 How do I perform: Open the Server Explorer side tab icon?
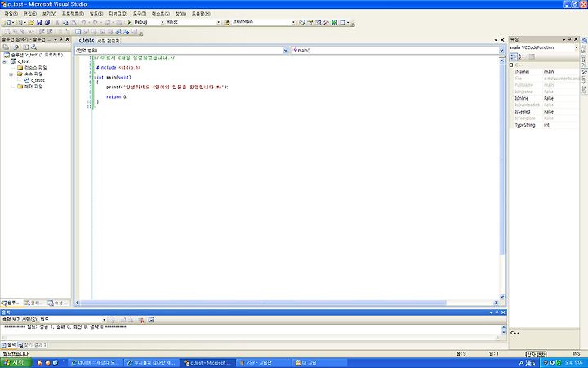coord(584,41)
